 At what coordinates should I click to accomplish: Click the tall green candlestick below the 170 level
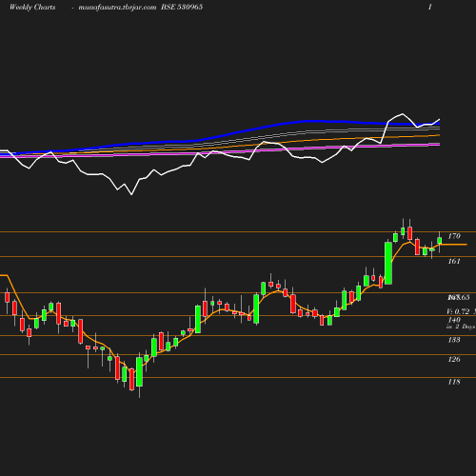click(388, 263)
